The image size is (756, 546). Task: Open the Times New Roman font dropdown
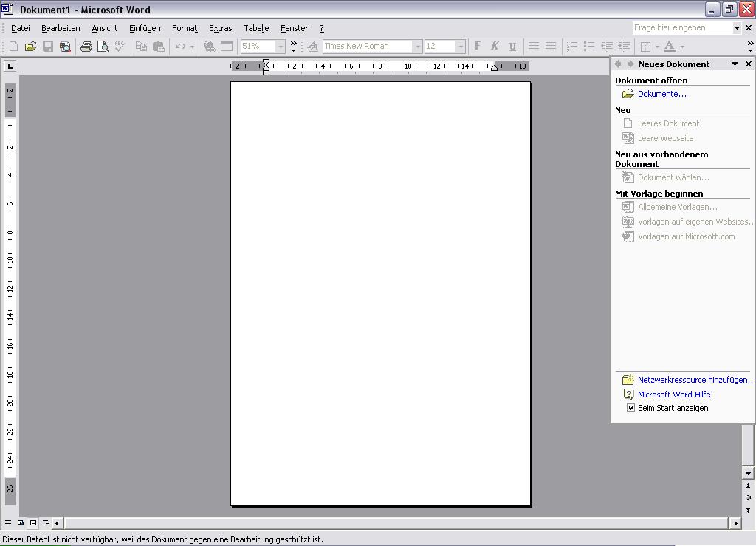pos(418,47)
